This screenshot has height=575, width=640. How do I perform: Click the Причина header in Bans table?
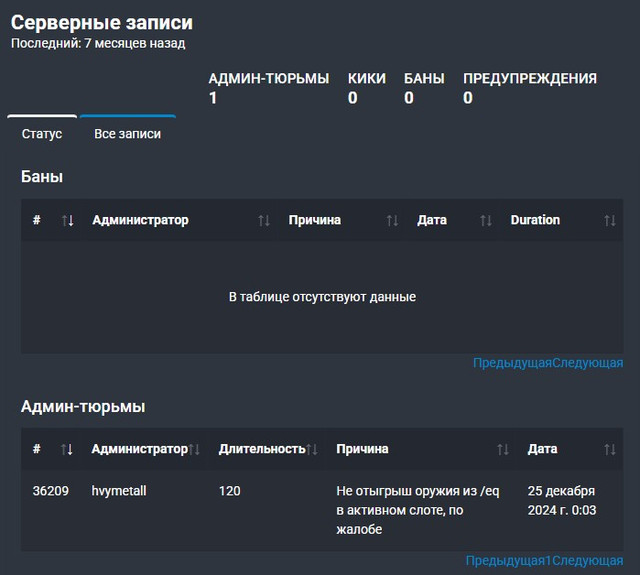pyautogui.click(x=315, y=220)
